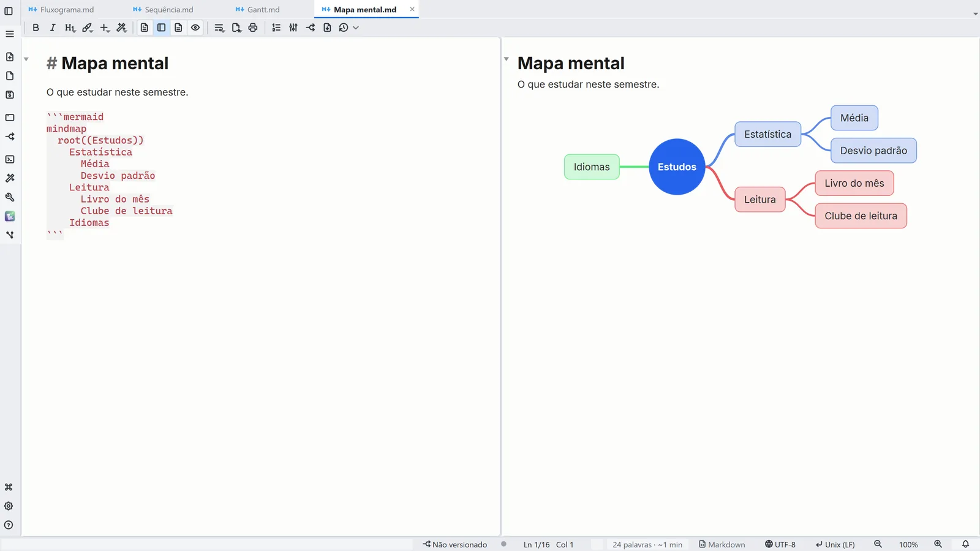980x551 pixels.
Task: Open the plus insert dropdown
Action: click(105, 28)
